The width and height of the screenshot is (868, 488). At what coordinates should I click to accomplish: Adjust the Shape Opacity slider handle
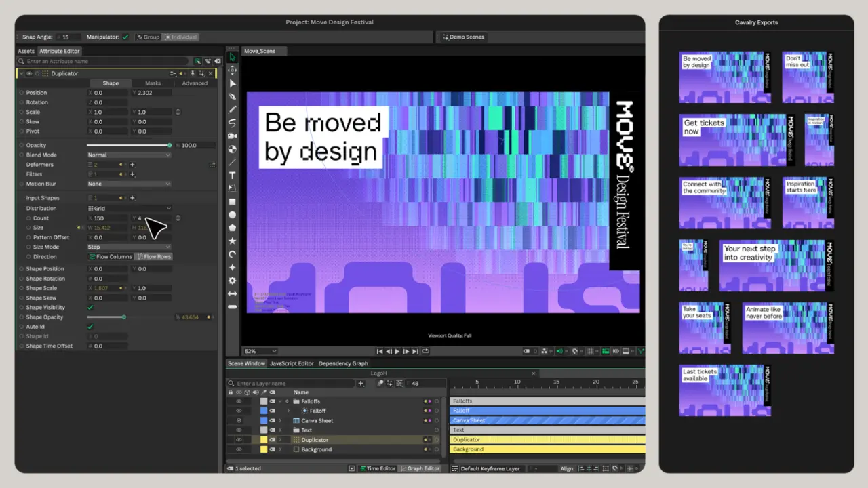coord(123,317)
